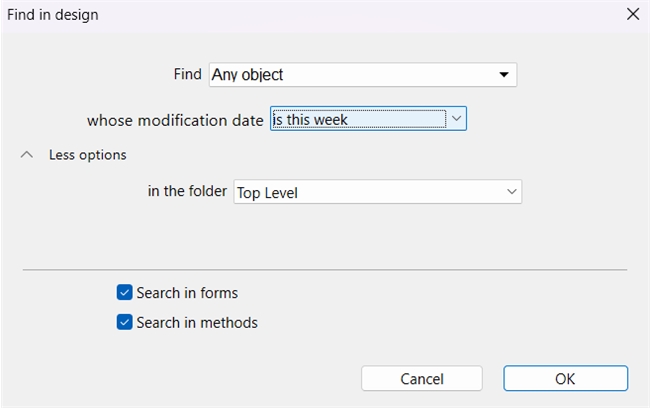Click the chevron on Top Level dropdown

511,191
